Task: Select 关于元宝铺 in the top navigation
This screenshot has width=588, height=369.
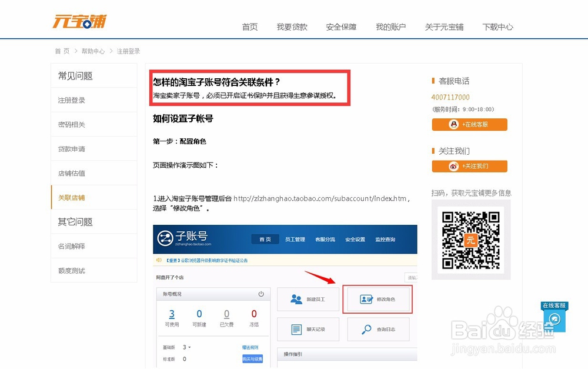Action: pos(444,27)
